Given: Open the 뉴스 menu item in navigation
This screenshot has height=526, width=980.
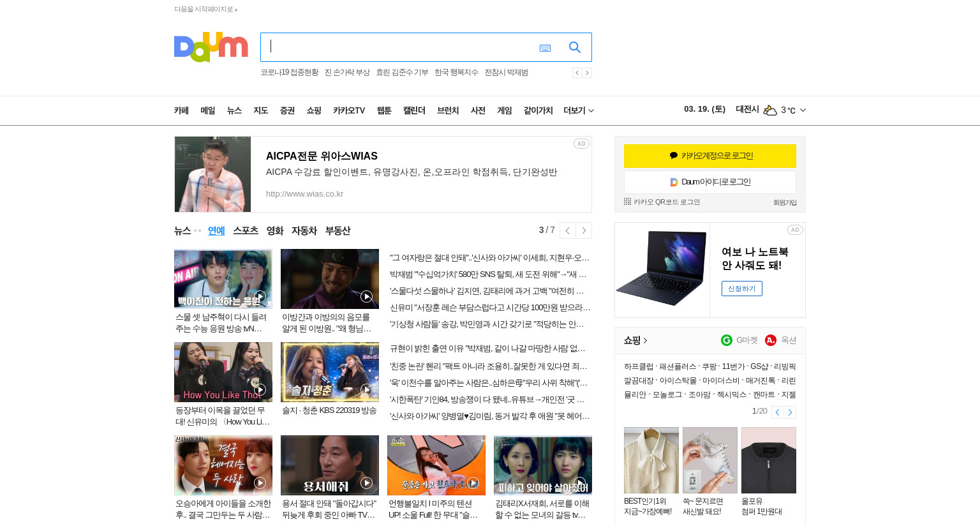Looking at the screenshot, I should pos(234,110).
